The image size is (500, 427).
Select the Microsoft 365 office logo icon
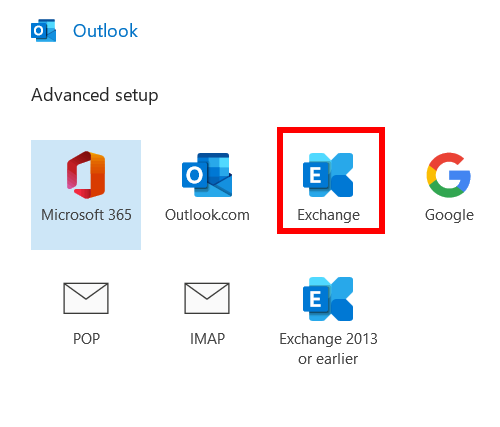click(86, 175)
